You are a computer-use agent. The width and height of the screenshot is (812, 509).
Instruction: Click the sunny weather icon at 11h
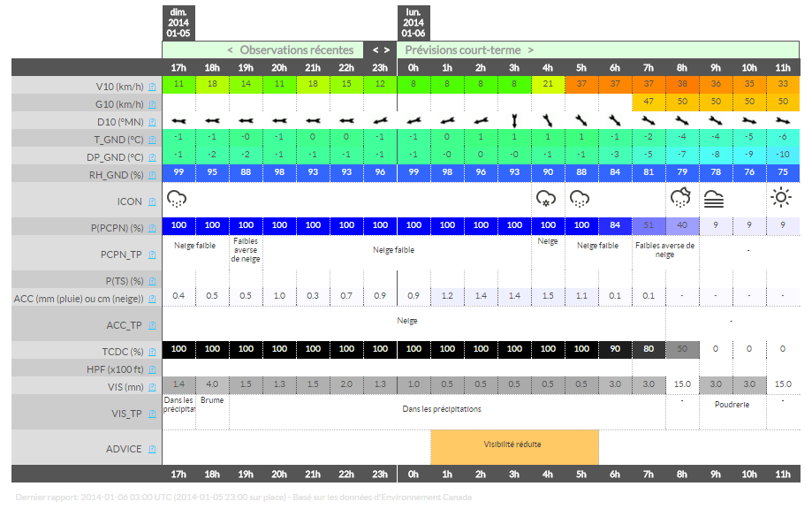pos(781,198)
